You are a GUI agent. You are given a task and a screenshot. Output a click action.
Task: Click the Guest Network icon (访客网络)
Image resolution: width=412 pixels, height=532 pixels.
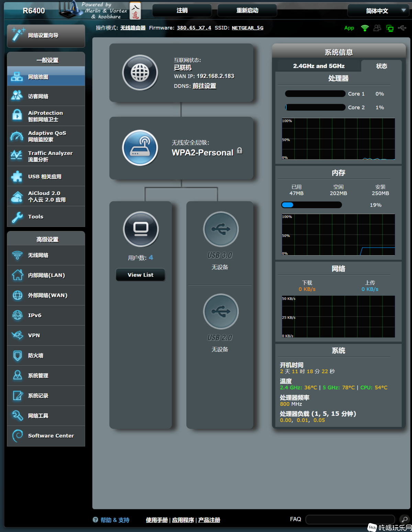17,96
